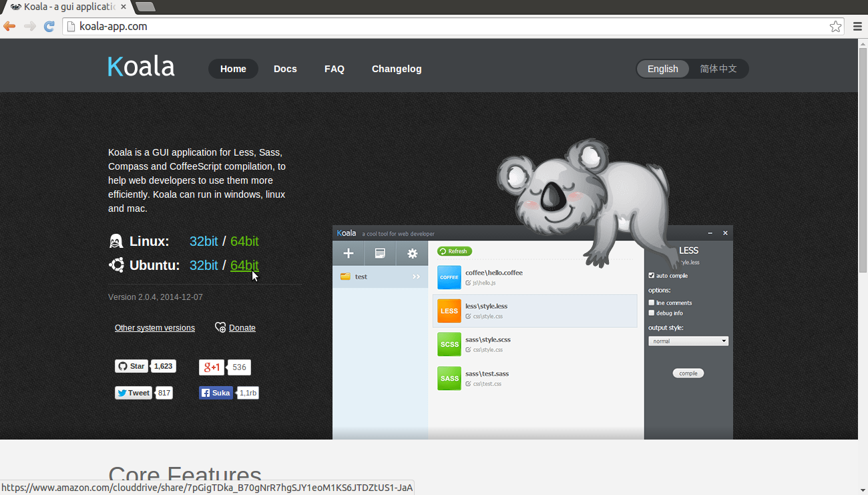Click the Facebook Suka button
This screenshot has width=868, height=495.
point(216,393)
